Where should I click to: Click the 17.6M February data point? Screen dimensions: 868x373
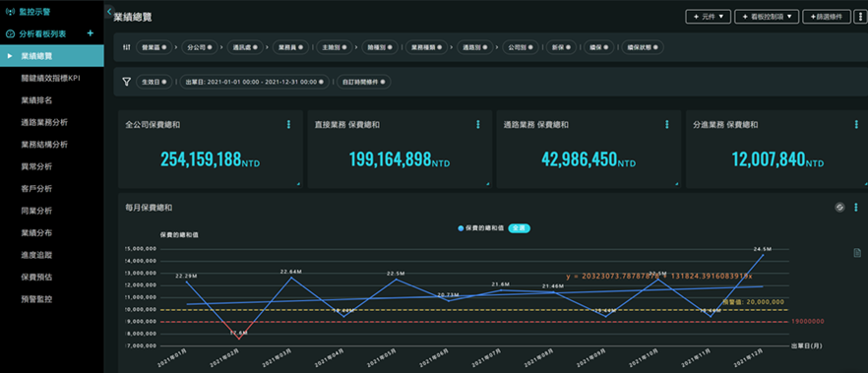(238, 339)
